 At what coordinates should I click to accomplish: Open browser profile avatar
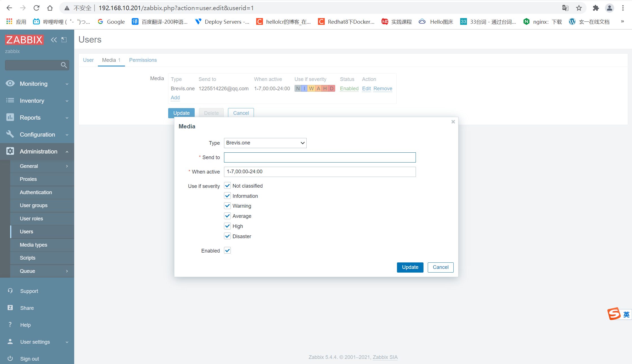click(609, 8)
